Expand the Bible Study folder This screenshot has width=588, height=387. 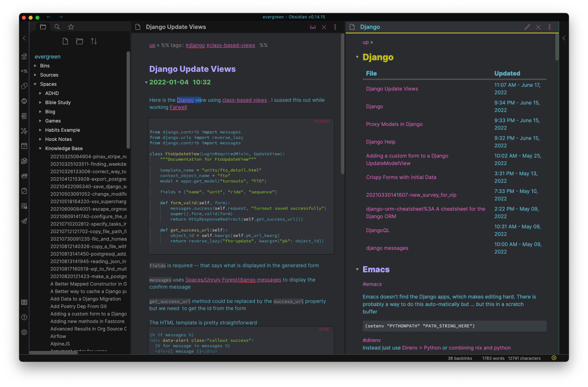[40, 102]
